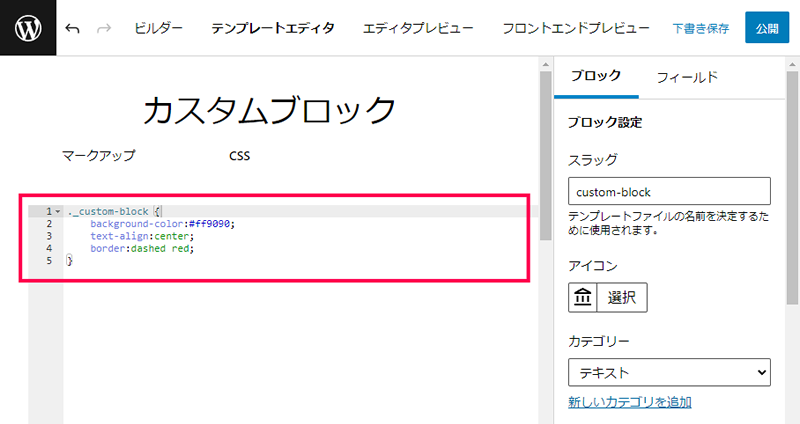Screen dimensions: 800x424
Task: Open the カテゴリー dropdown showing テキスト
Action: (669, 372)
